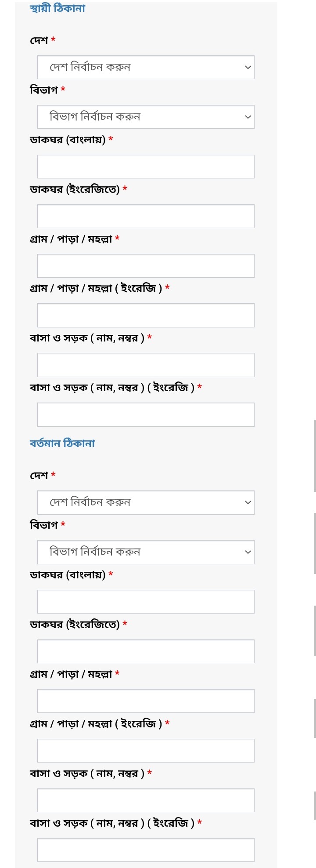This screenshot has width=316, height=868.
Task: Open permanent address দেশ dropdown
Action: click(x=146, y=67)
